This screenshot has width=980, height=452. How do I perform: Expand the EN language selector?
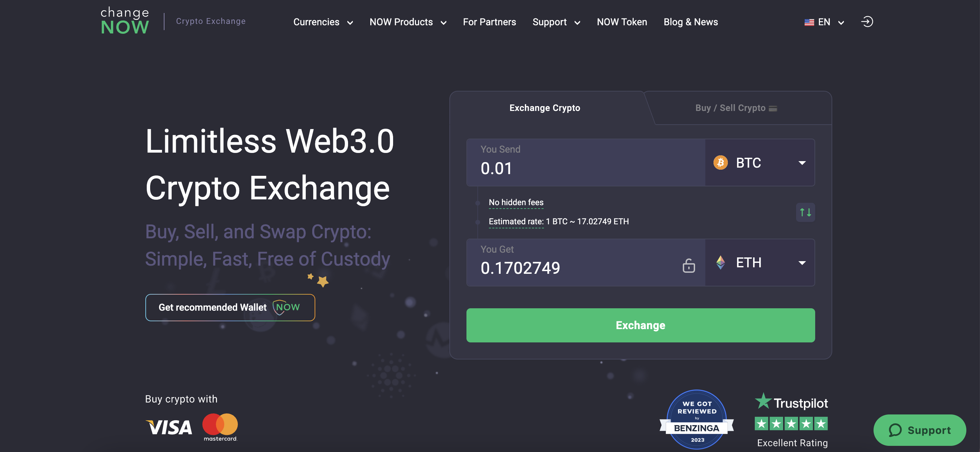824,22
